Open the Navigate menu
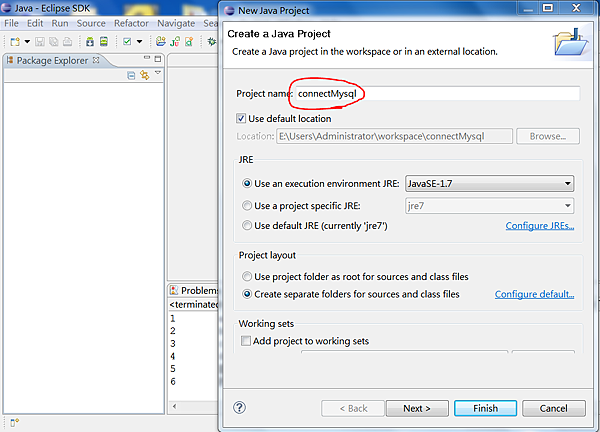 [176, 23]
